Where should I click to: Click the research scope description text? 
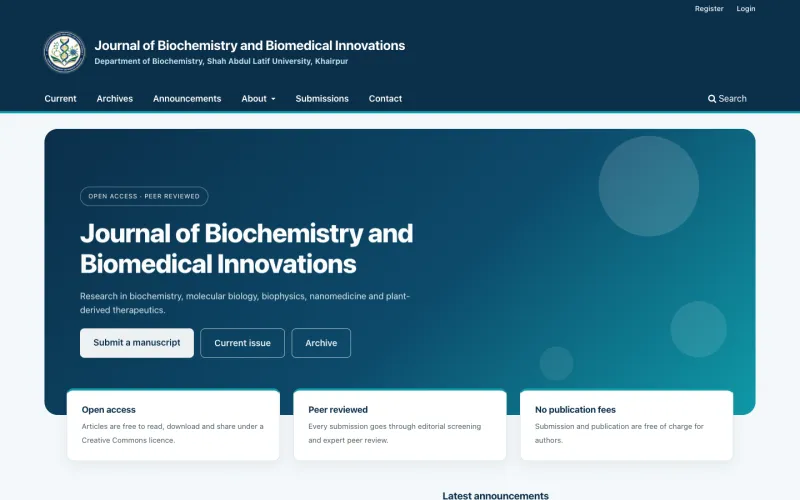point(245,303)
